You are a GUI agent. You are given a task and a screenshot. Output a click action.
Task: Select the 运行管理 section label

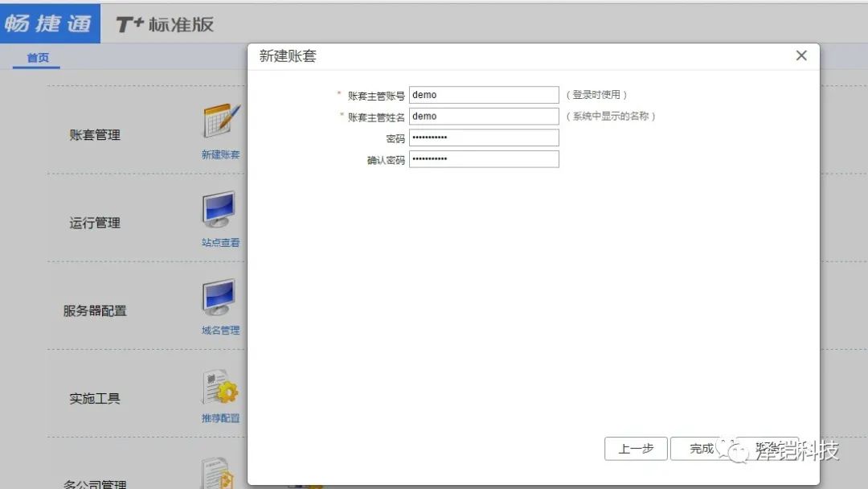(95, 223)
